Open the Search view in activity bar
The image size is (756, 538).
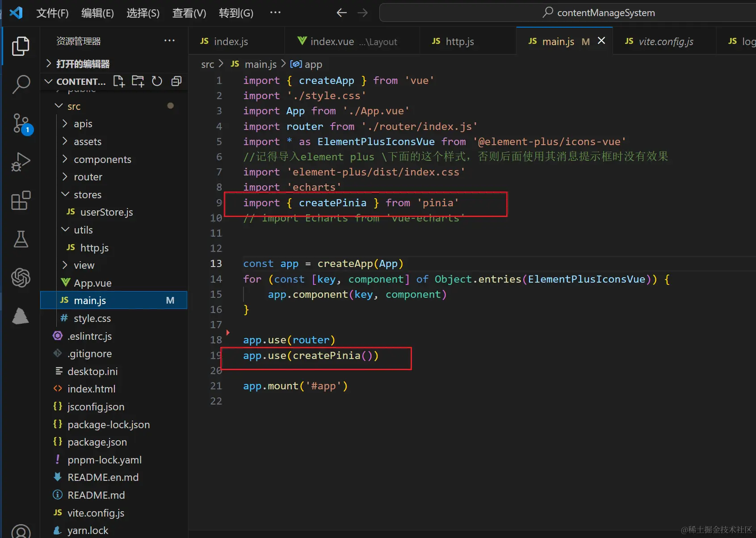click(21, 84)
